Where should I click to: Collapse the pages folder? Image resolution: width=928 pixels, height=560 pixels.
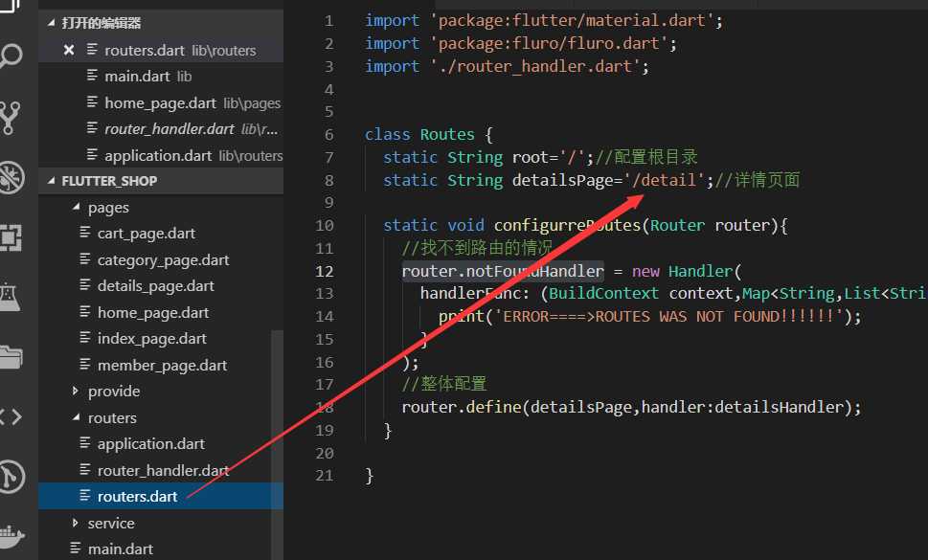(x=76, y=207)
